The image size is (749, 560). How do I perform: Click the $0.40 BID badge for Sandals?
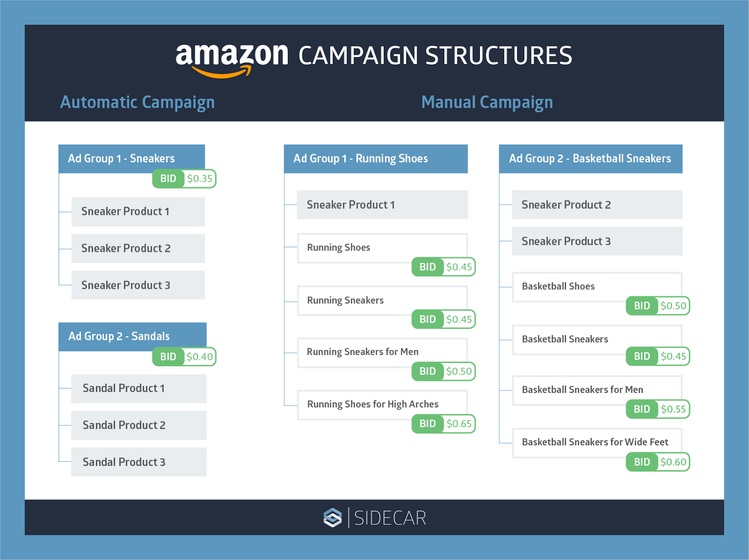[x=184, y=357]
